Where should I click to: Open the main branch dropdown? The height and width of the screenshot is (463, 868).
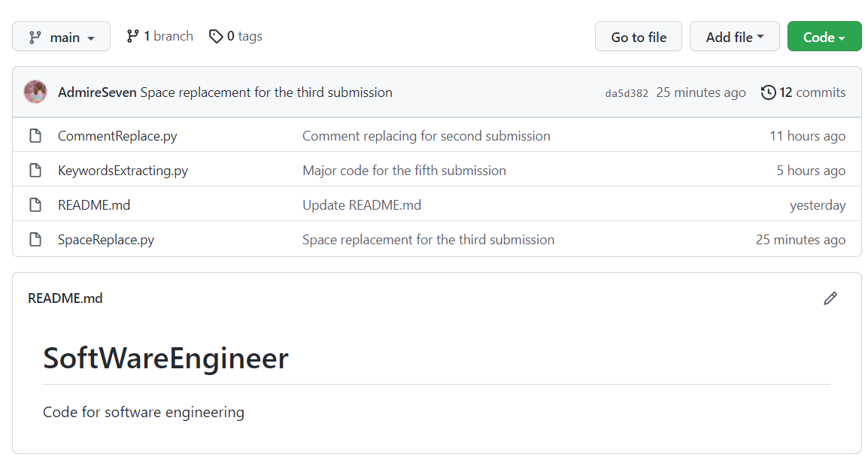point(61,37)
